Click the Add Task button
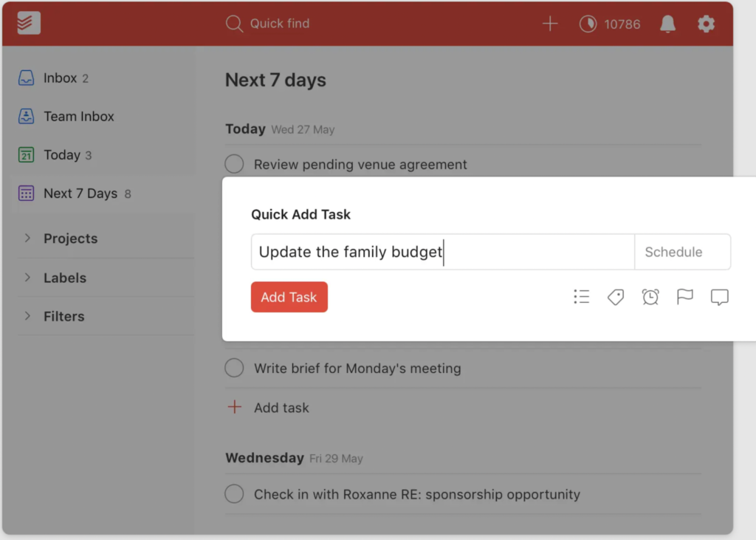The width and height of the screenshot is (756, 540). point(289,296)
